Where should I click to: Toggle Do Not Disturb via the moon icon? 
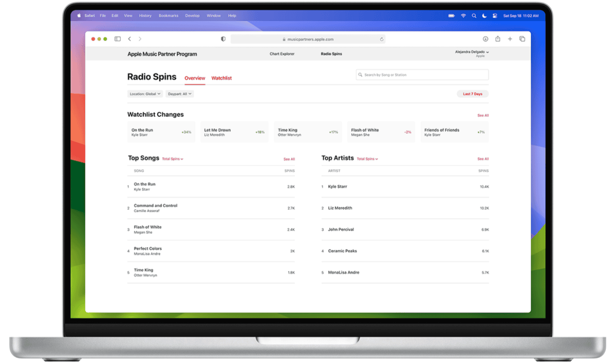484,15
